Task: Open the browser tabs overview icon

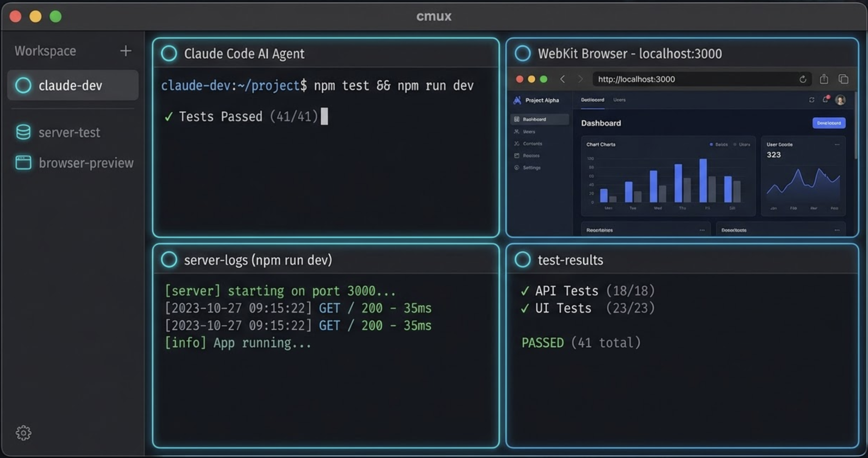Action: [843, 79]
